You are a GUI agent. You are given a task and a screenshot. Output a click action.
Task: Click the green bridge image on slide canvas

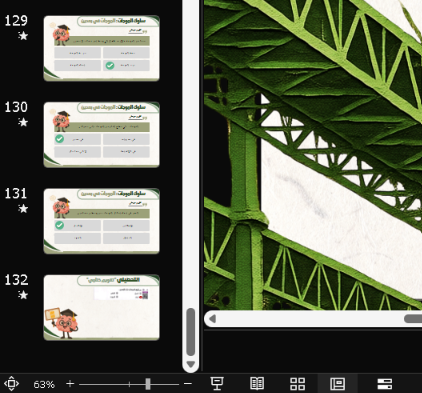[313, 155]
